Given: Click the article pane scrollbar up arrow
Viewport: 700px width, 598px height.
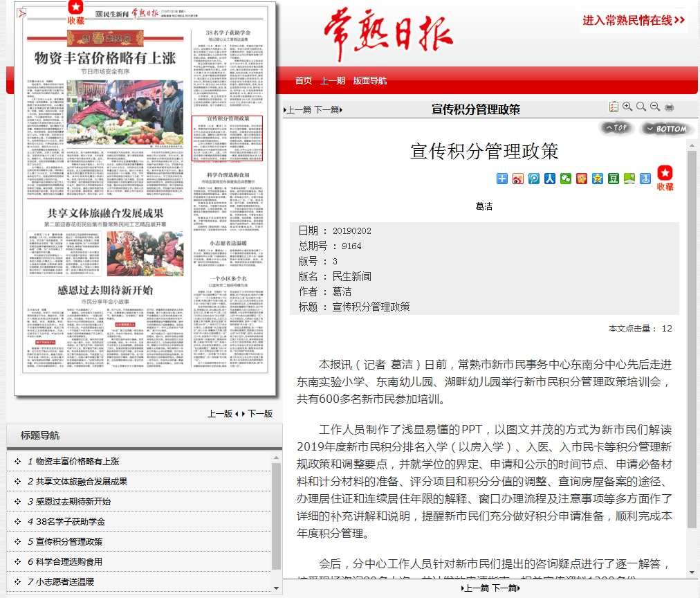Looking at the screenshot, I should pos(692,145).
